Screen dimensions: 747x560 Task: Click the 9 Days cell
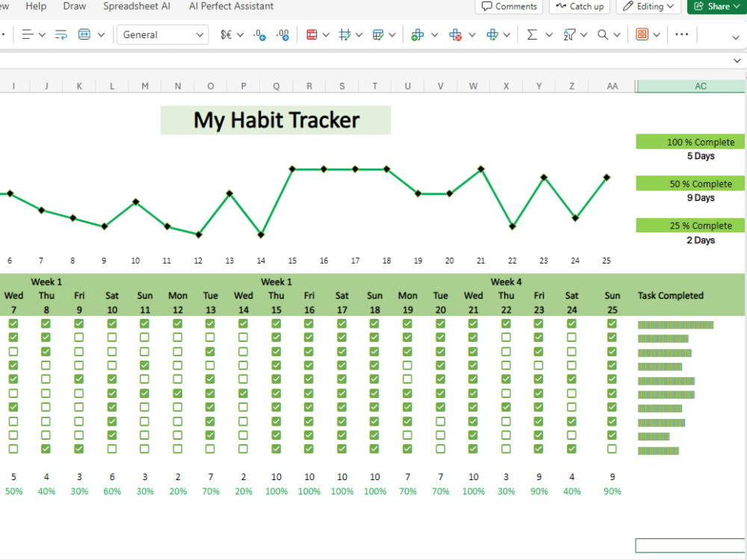701,198
